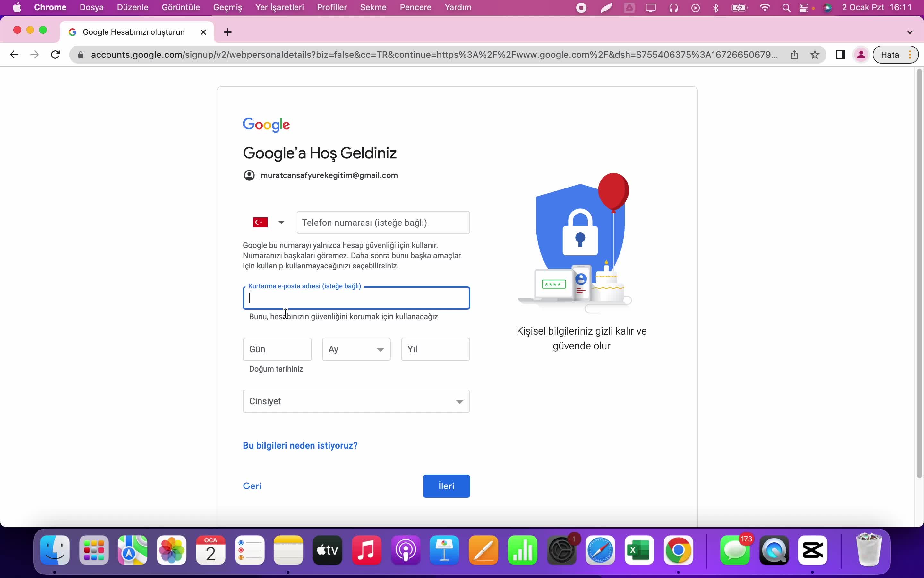Open Safari from the Dock
The width and height of the screenshot is (924, 578).
click(x=600, y=550)
